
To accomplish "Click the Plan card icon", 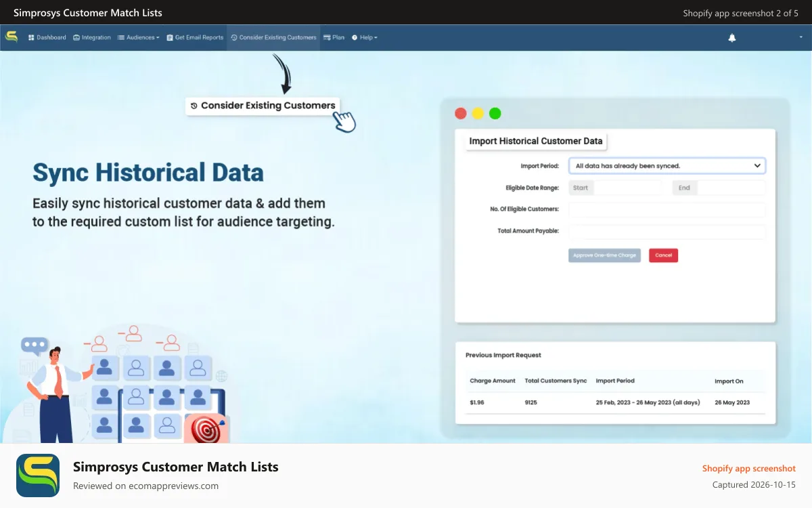I will coord(327,38).
